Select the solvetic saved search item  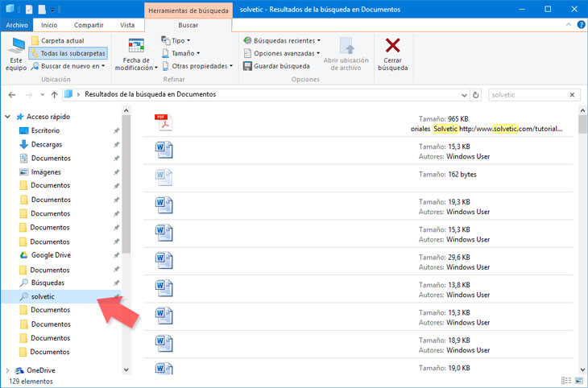point(62,296)
